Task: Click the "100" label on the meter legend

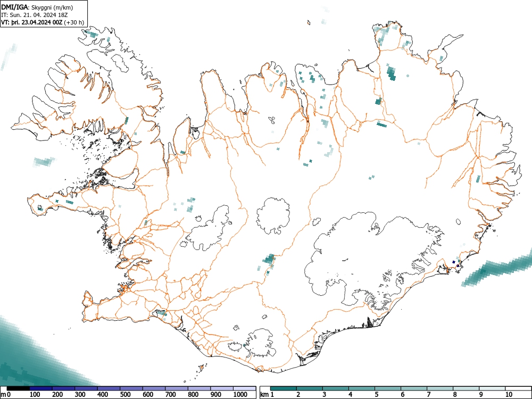Action: coord(35,395)
